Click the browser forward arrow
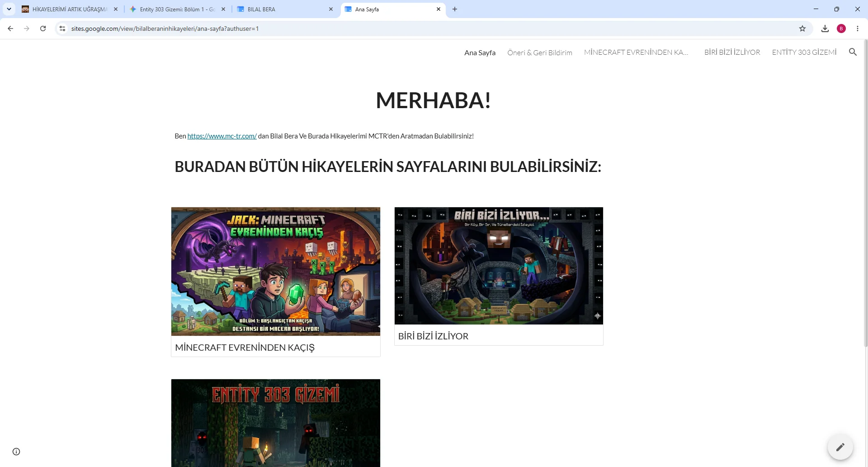This screenshot has width=868, height=467. tap(27, 29)
